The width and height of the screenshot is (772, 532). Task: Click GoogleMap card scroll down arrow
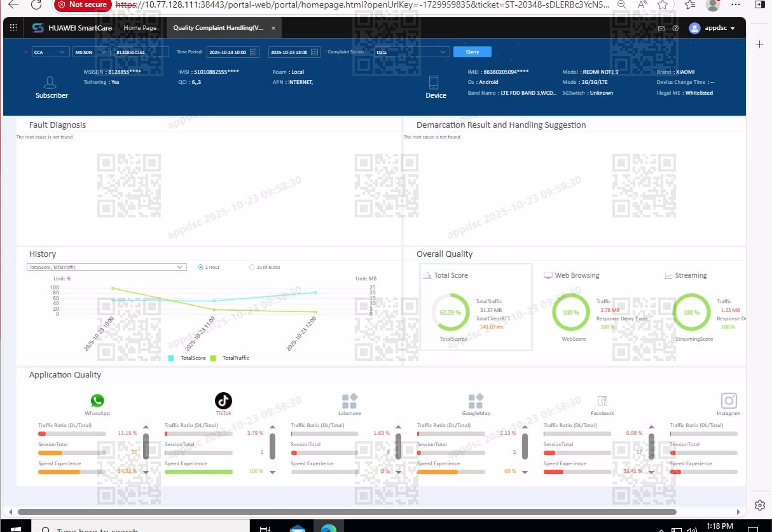pos(525,472)
